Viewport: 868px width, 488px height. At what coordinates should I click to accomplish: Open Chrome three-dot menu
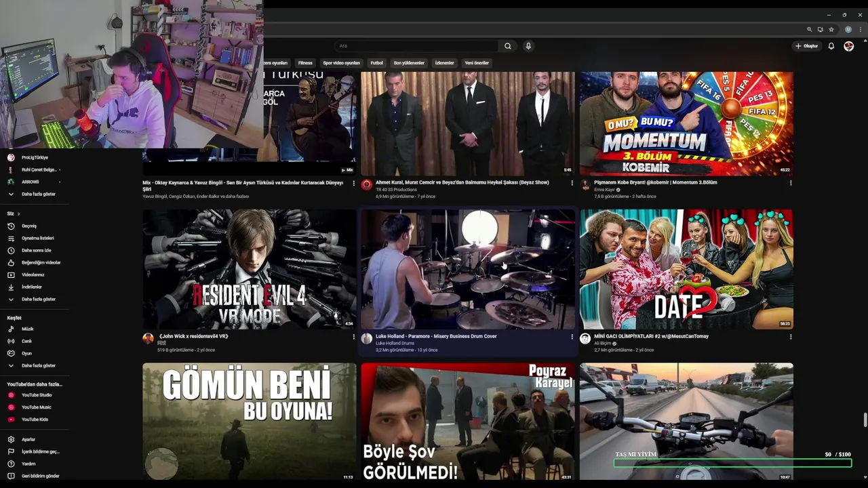(x=861, y=30)
